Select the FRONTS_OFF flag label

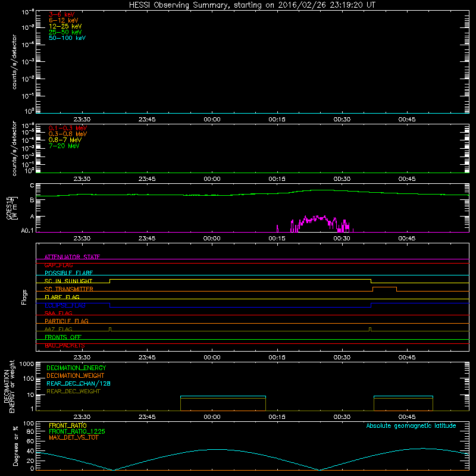pos(63,337)
